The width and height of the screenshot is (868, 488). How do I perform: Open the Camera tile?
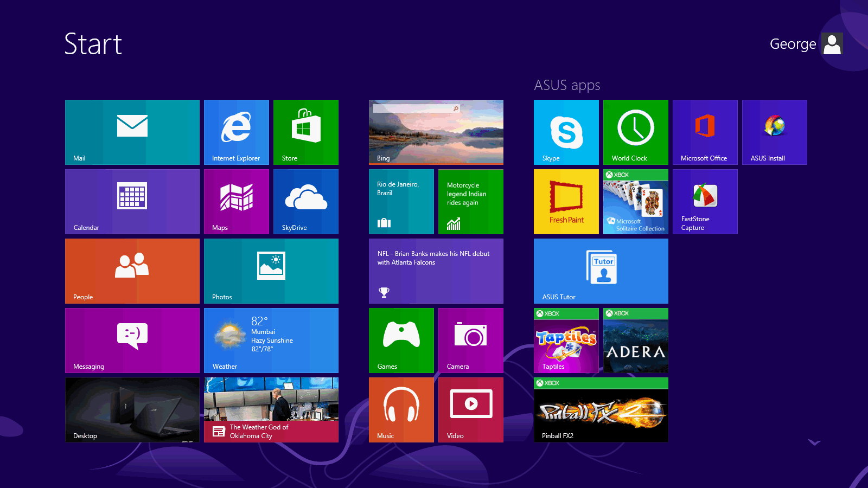[x=471, y=341]
